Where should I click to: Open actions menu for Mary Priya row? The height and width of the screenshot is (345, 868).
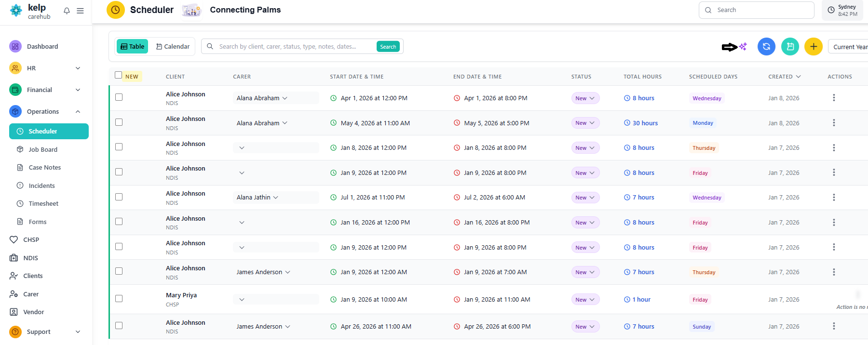pos(857,294)
